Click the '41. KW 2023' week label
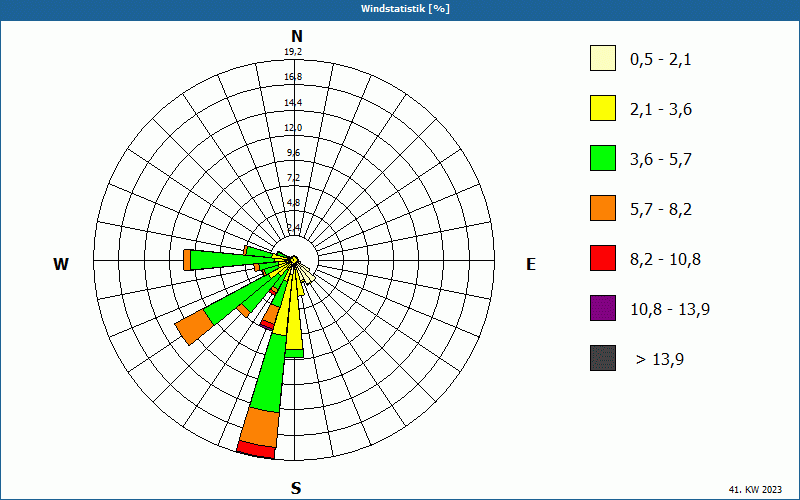Viewport: 800px width, 500px height. coord(755,489)
